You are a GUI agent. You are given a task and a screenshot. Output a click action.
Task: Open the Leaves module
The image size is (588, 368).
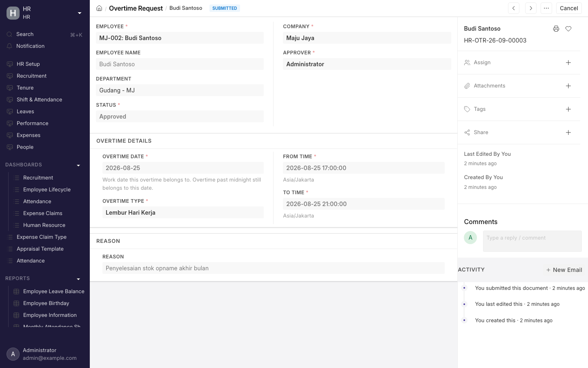45,112
